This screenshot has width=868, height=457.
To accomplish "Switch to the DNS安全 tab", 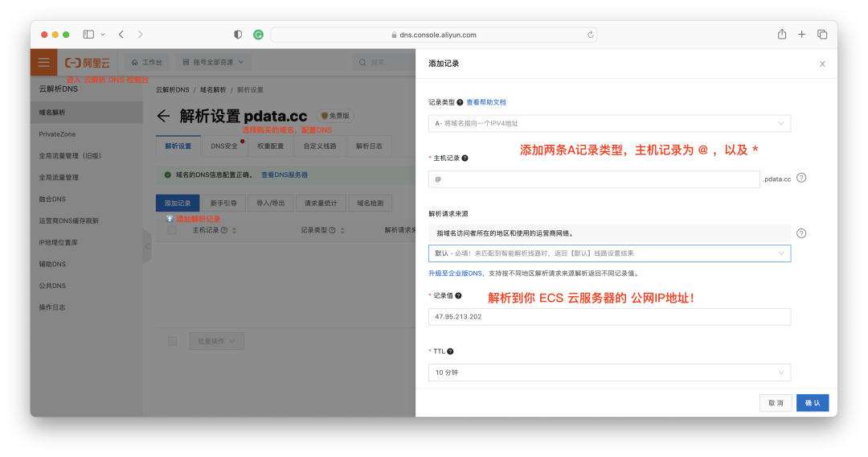I will pyautogui.click(x=224, y=146).
